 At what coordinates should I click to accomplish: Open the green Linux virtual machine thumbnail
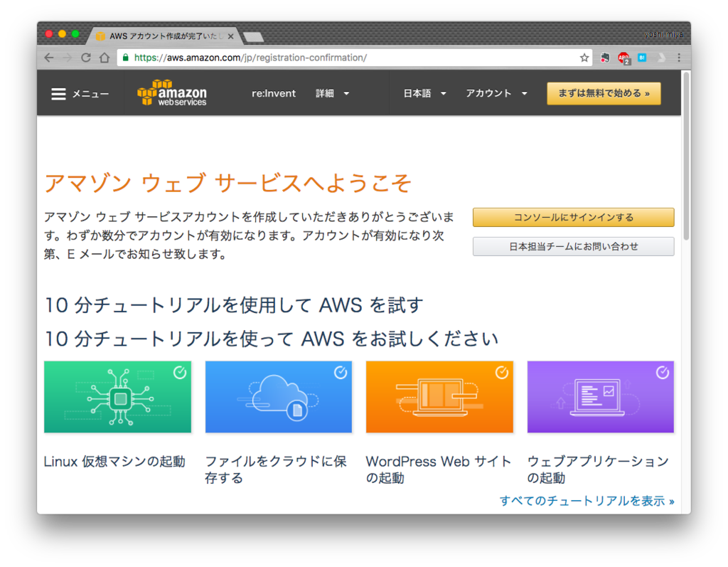point(117,397)
